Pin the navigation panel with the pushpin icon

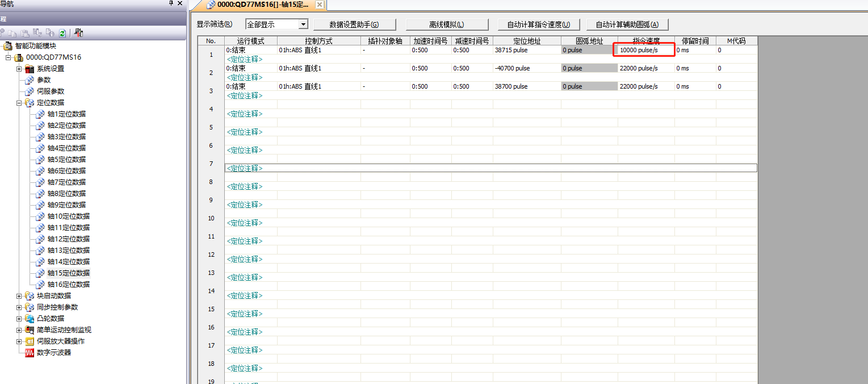click(172, 3)
